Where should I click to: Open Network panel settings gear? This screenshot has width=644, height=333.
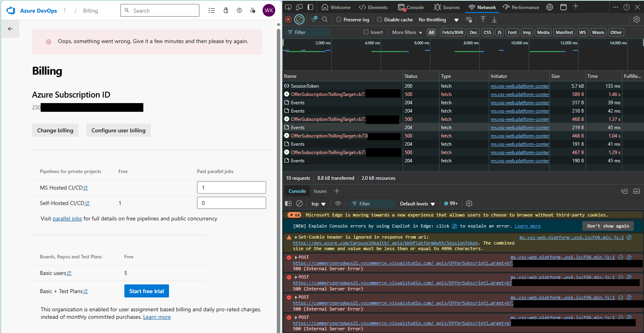[x=636, y=19]
